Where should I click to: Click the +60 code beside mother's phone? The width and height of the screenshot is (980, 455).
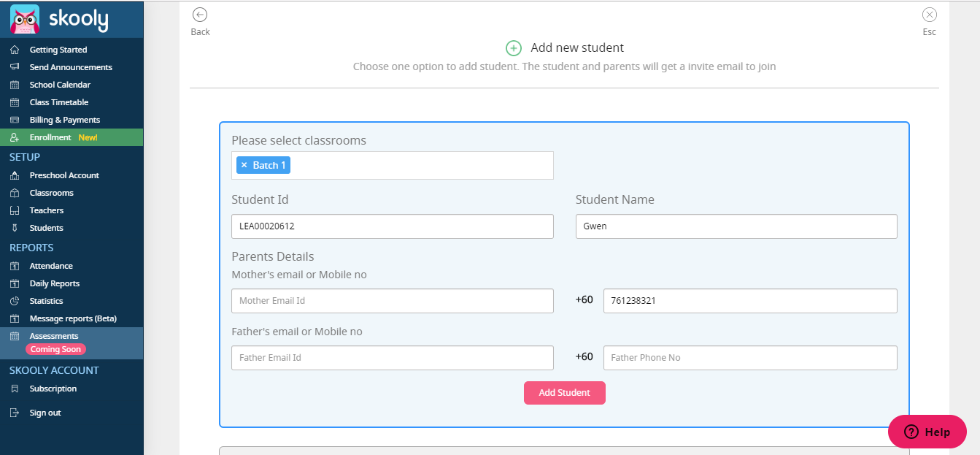pos(584,300)
